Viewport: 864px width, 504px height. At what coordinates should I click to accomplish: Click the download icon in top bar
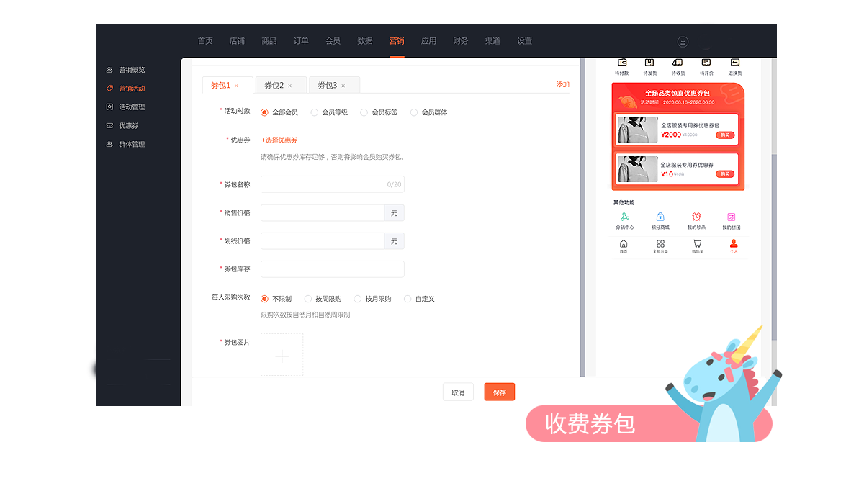click(683, 42)
